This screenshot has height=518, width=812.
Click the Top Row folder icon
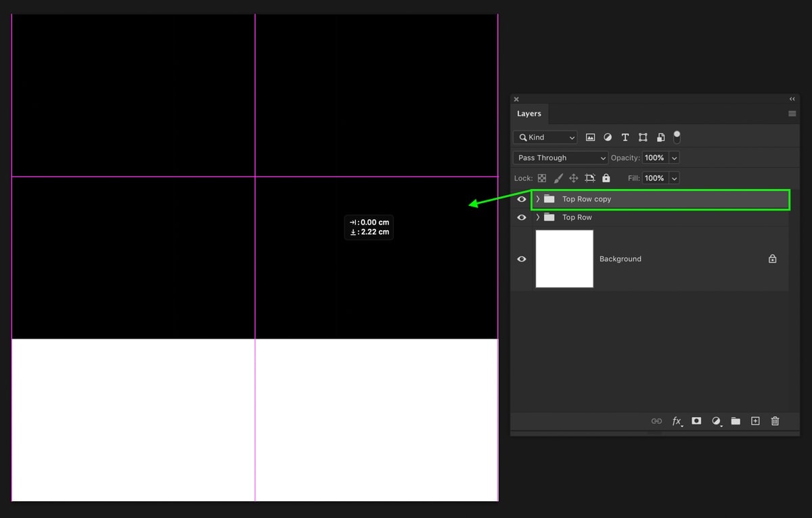click(x=549, y=217)
